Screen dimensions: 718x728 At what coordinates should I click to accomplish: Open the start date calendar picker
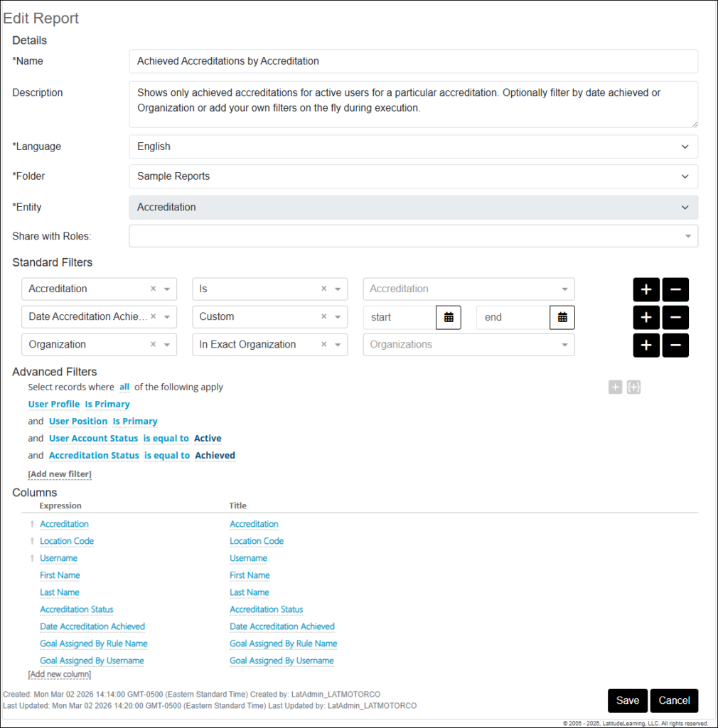449,317
